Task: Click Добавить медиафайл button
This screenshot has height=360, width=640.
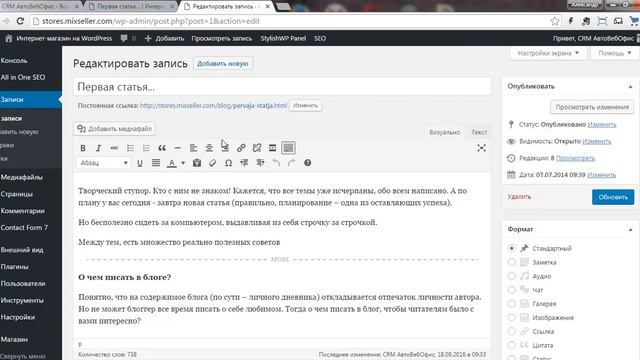Action: [x=114, y=129]
